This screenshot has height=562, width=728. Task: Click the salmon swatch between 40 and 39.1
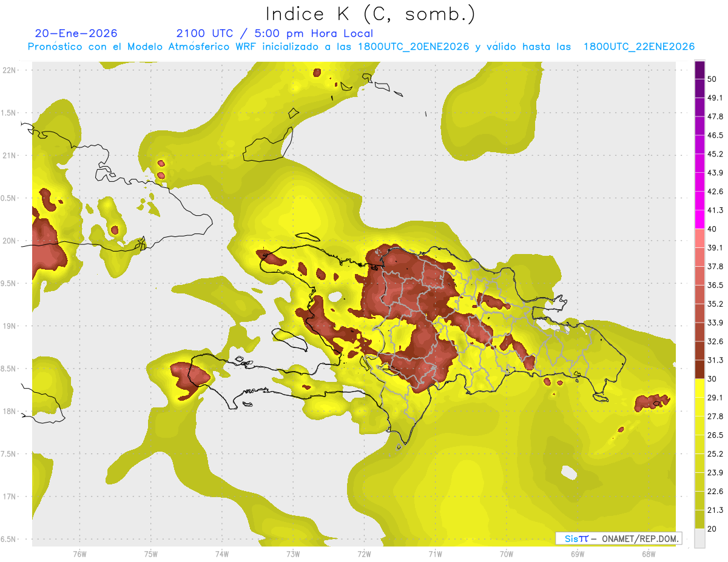pyautogui.click(x=699, y=238)
